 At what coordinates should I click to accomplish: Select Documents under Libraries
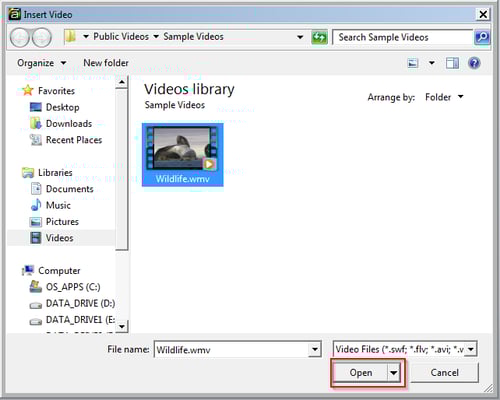pyautogui.click(x=69, y=189)
